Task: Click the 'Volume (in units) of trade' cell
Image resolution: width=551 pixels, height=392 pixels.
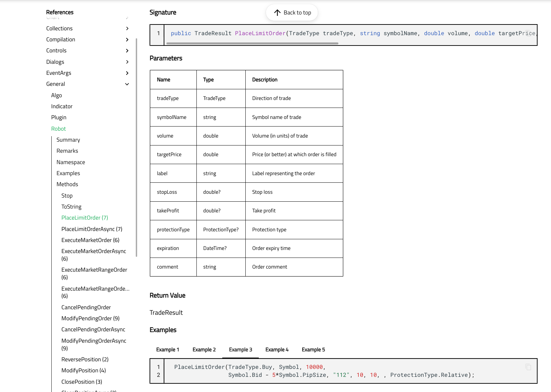Action: point(294,136)
